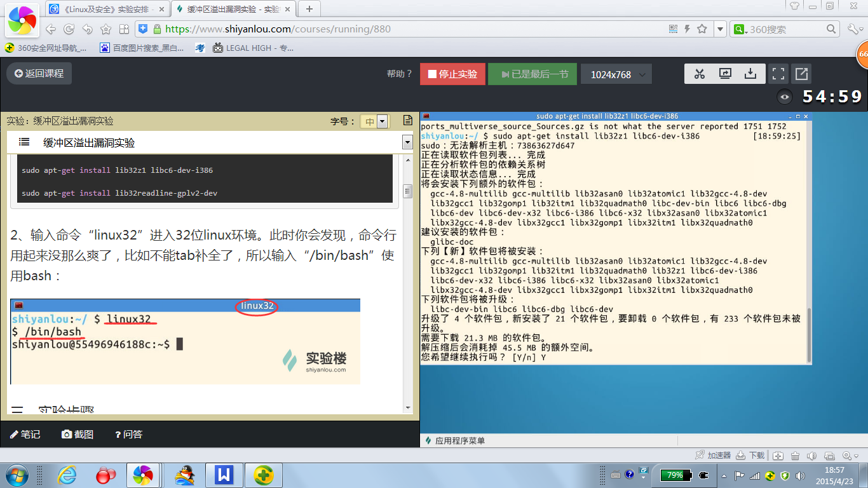Viewport: 868px width, 488px height.
Task: Close the 《Linux及安全》实验安排 tab
Action: (161, 9)
